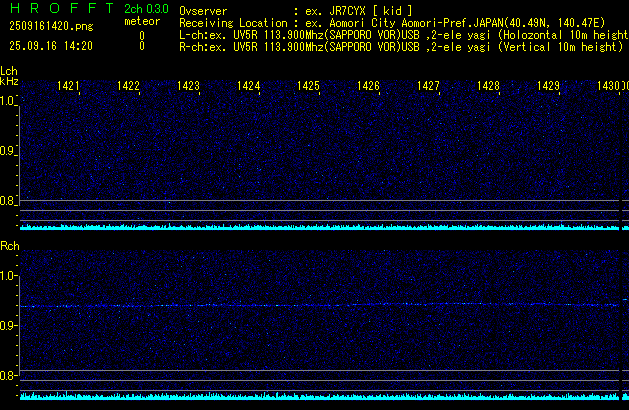
Task: Click the 1427 time marker
Action: (x=428, y=86)
